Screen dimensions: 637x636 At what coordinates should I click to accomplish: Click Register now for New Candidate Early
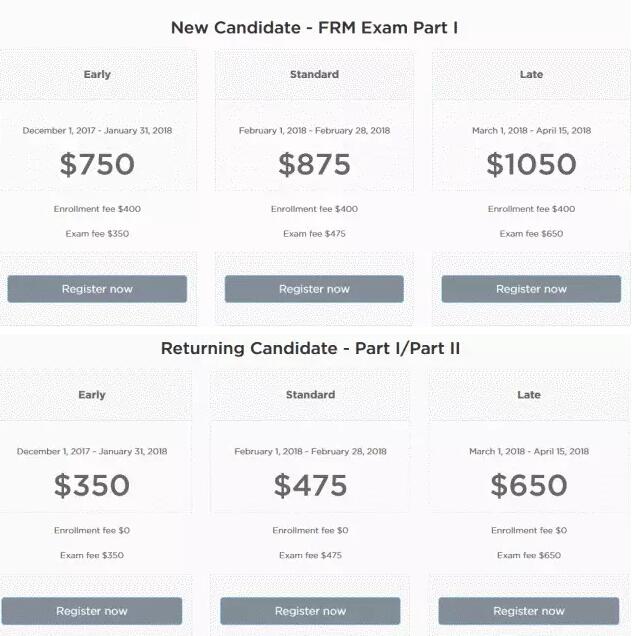97,289
